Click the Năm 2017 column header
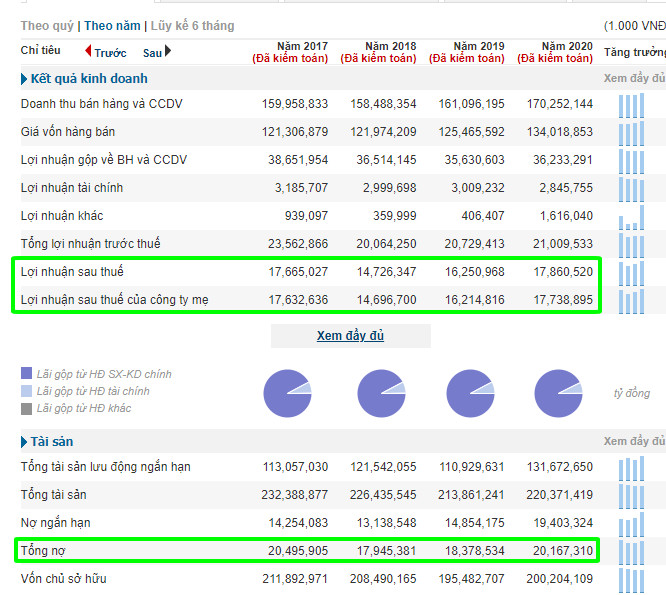The width and height of the screenshot is (666, 595). click(290, 52)
